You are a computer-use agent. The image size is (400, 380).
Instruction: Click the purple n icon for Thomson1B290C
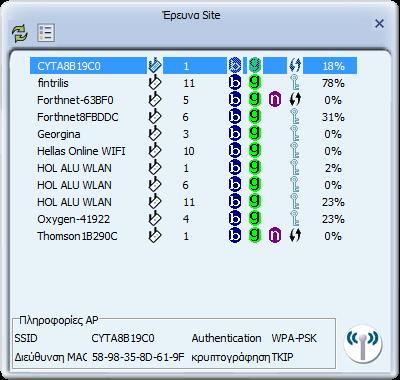pyautogui.click(x=275, y=236)
